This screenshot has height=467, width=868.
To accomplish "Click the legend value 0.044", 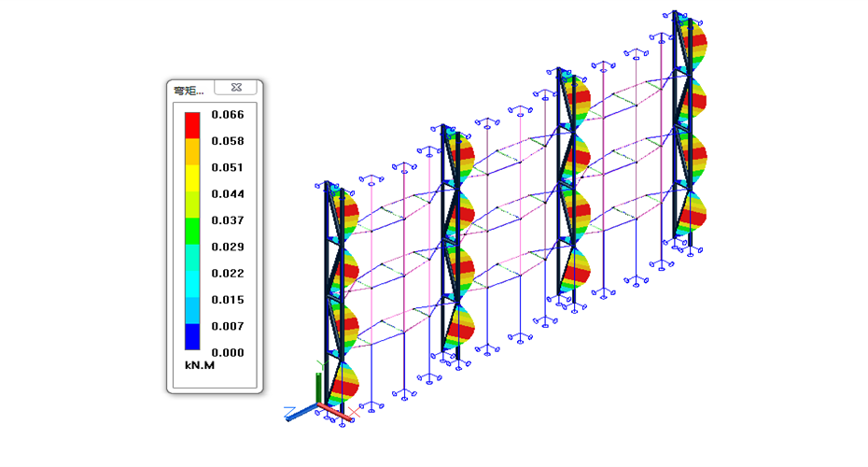I will coord(228,194).
